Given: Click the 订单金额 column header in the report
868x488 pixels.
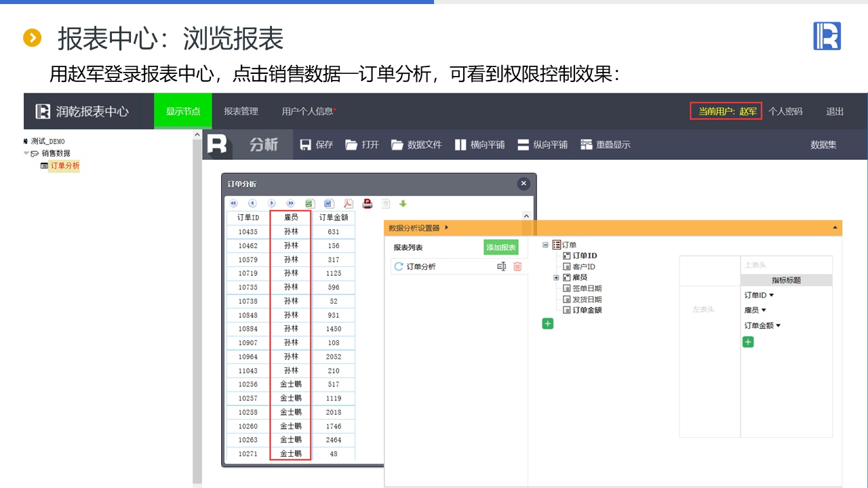Looking at the screenshot, I should 334,218.
